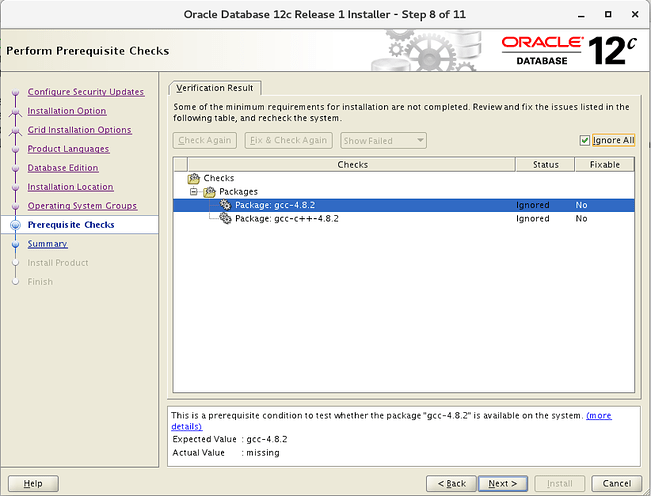Go to Configure Security Updates step

[x=86, y=92]
